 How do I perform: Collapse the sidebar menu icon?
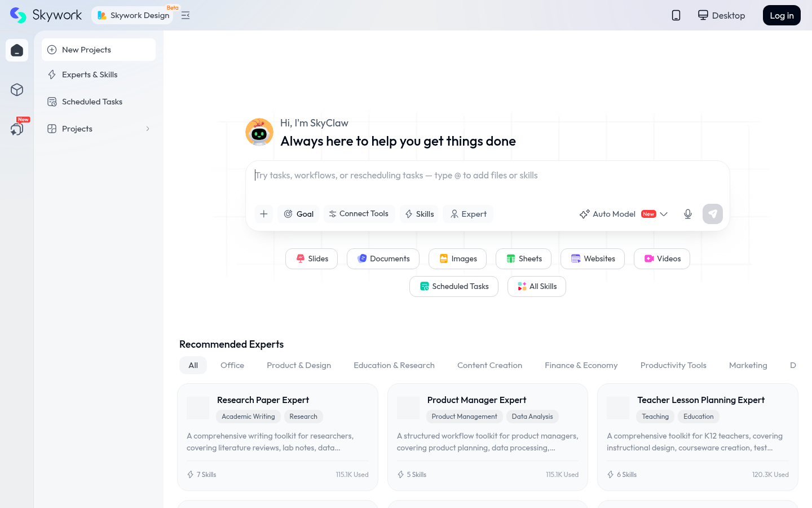pyautogui.click(x=186, y=15)
